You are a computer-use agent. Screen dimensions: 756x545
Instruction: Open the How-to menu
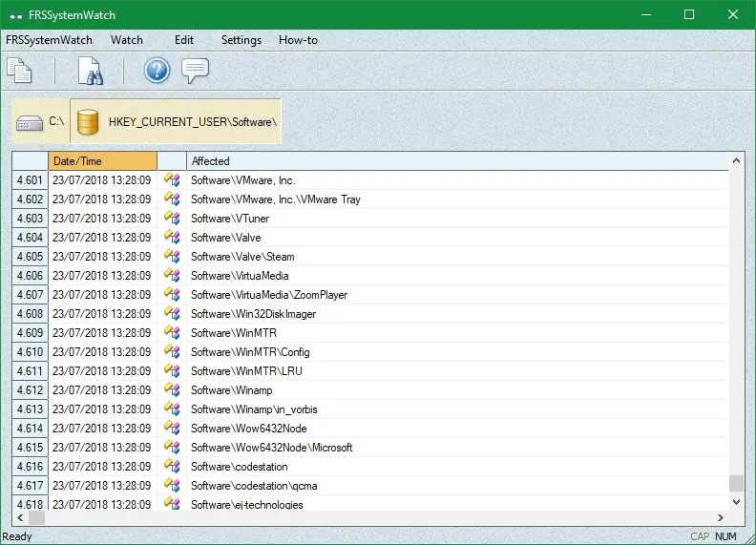(298, 40)
